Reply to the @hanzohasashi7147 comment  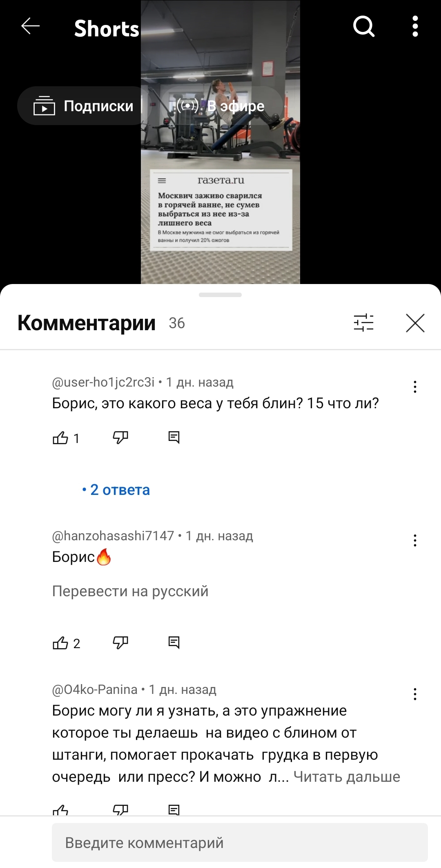(x=174, y=643)
